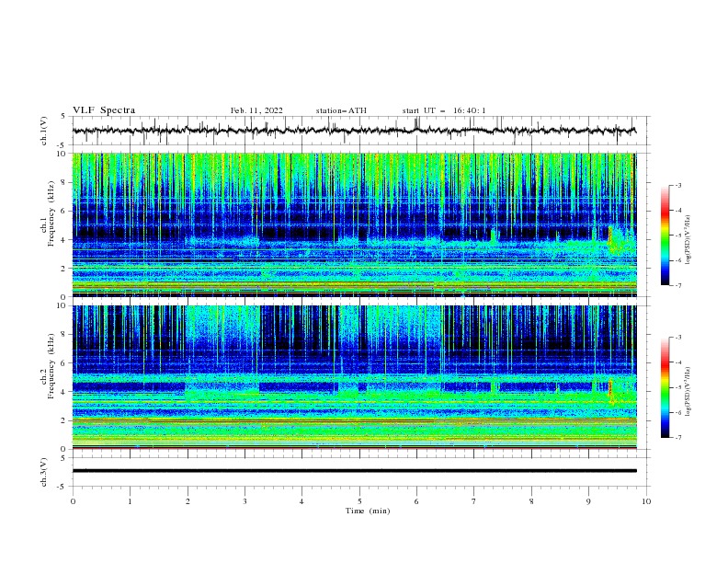728x563 pixels.
Task: Click the ch.3 flat black waveform trace
Action: (355, 471)
